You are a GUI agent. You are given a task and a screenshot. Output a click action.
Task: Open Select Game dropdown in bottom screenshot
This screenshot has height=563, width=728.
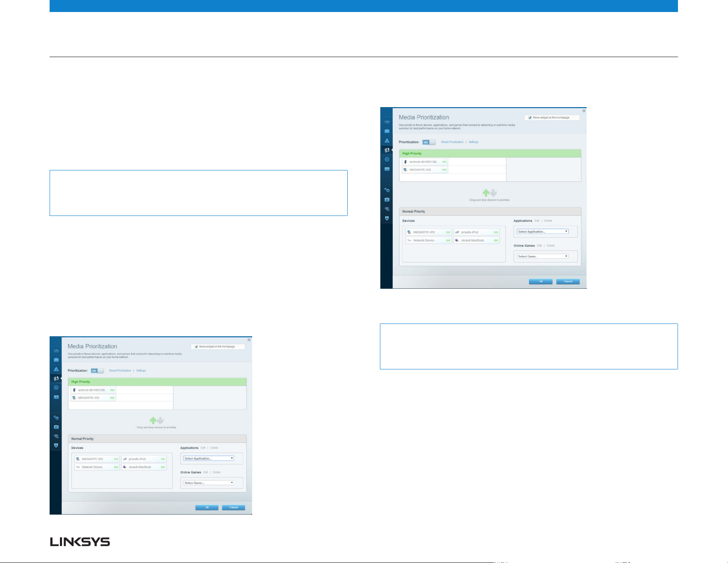tap(209, 483)
